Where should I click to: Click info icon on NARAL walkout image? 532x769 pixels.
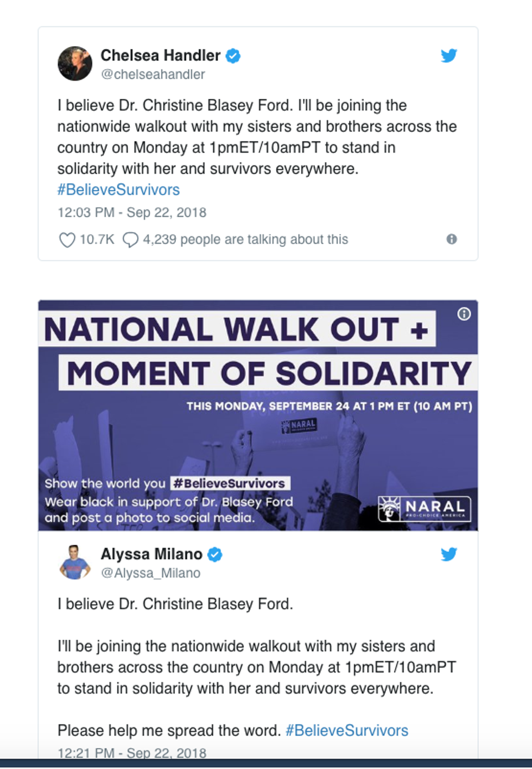[464, 314]
